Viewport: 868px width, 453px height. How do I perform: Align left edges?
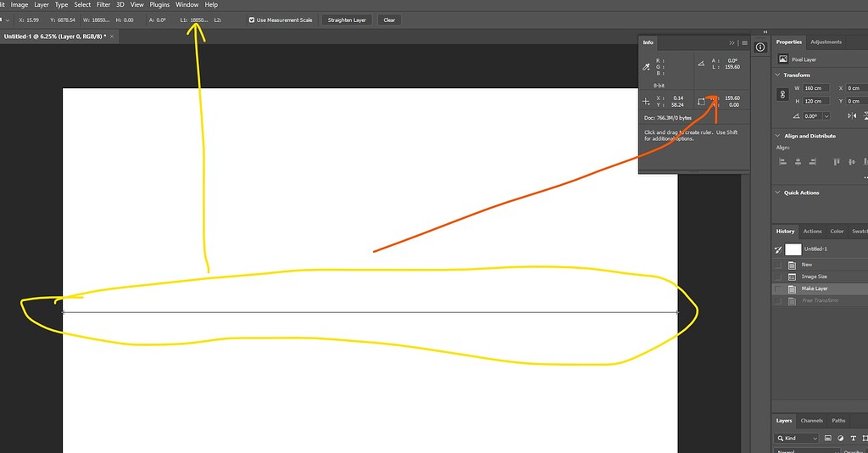782,162
